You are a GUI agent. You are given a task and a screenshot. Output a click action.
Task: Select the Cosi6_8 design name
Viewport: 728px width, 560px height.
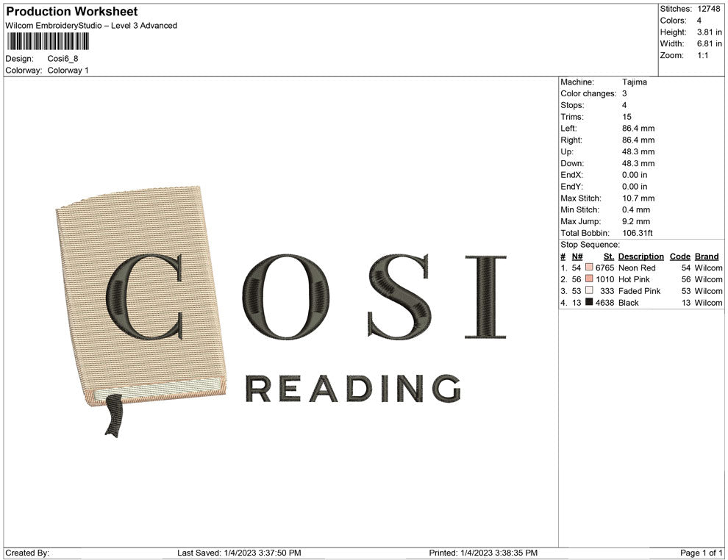(62, 58)
